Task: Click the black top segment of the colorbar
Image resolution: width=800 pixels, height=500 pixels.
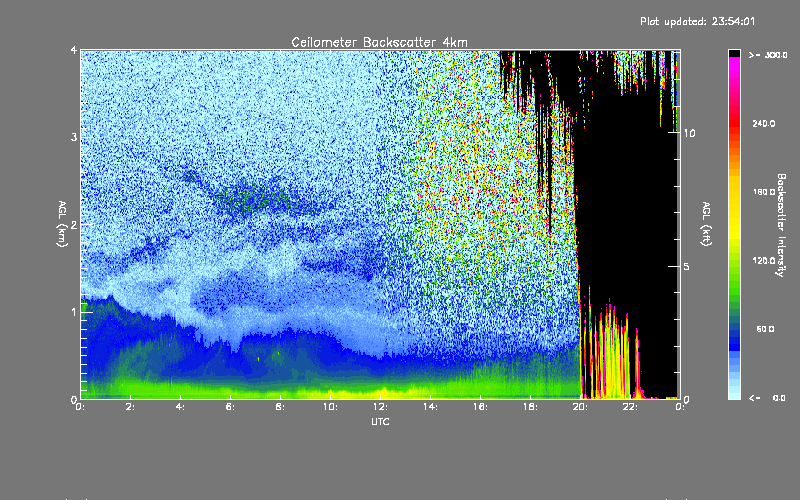Action: (x=734, y=53)
